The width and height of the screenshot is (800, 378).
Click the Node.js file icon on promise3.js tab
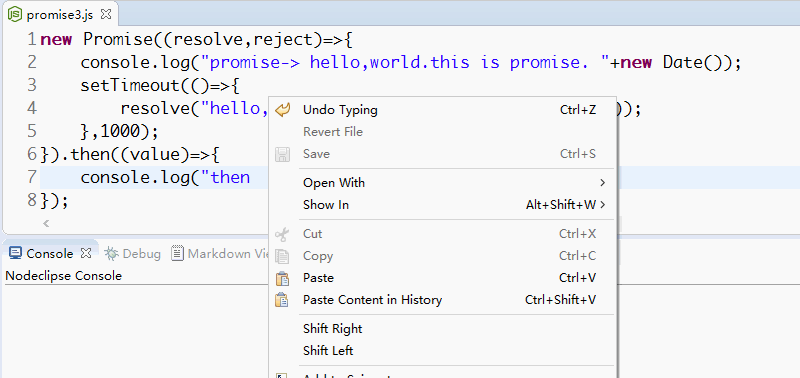(15, 14)
